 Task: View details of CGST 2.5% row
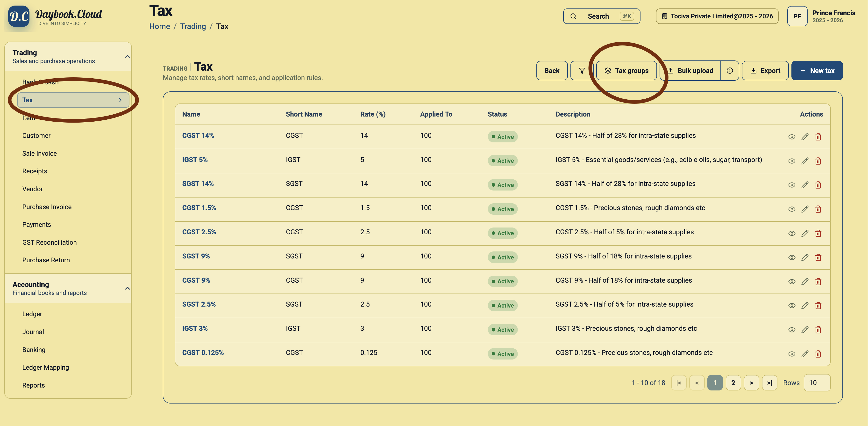(x=791, y=233)
